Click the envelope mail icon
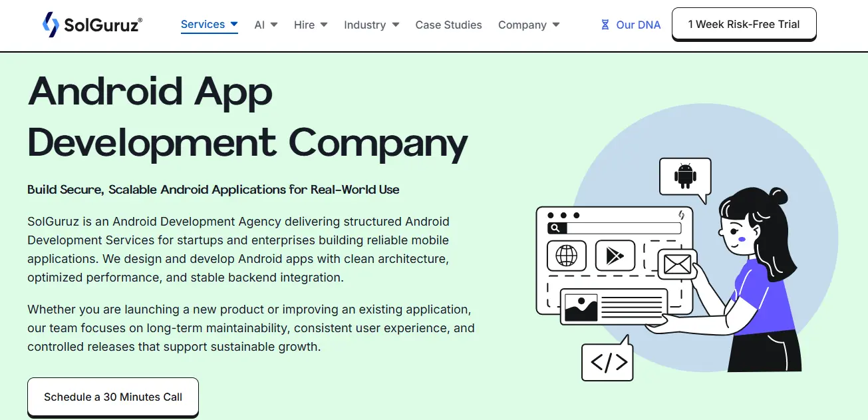The height and width of the screenshot is (420, 868). point(677,264)
